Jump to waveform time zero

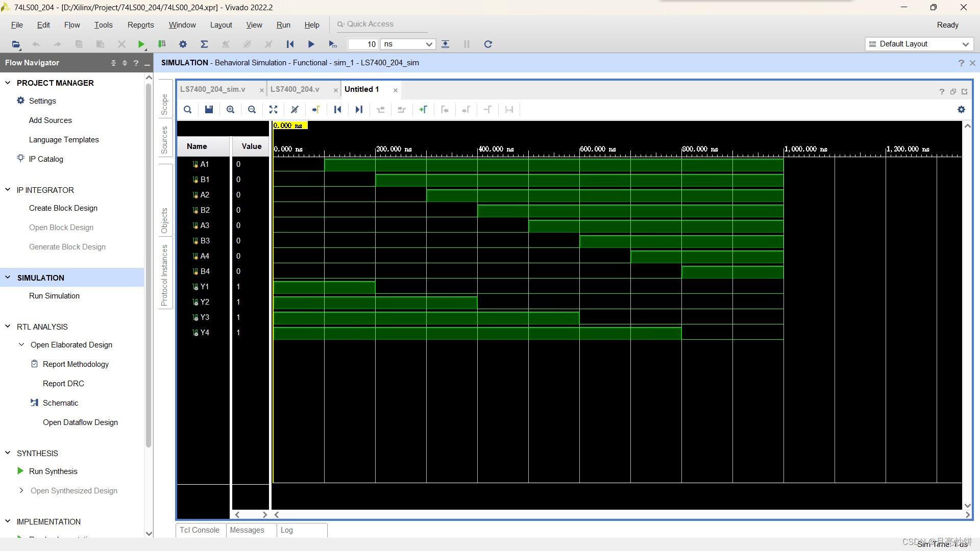(337, 109)
